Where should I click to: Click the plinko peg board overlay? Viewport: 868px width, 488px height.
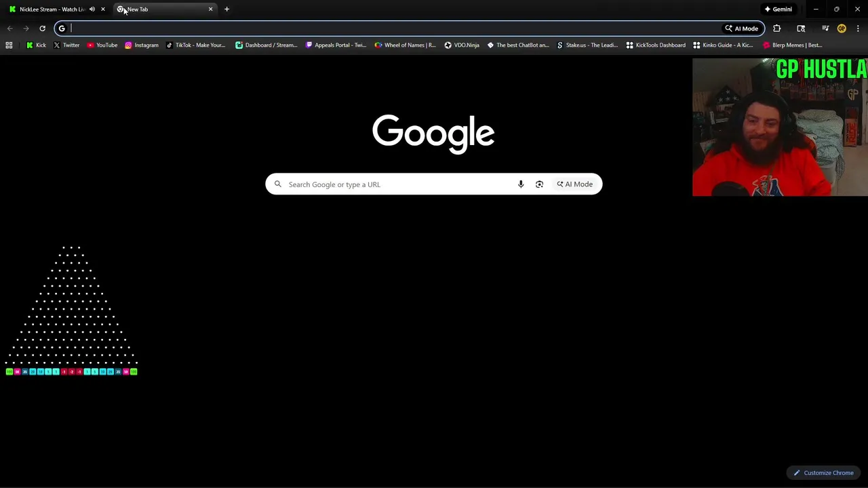point(71,310)
